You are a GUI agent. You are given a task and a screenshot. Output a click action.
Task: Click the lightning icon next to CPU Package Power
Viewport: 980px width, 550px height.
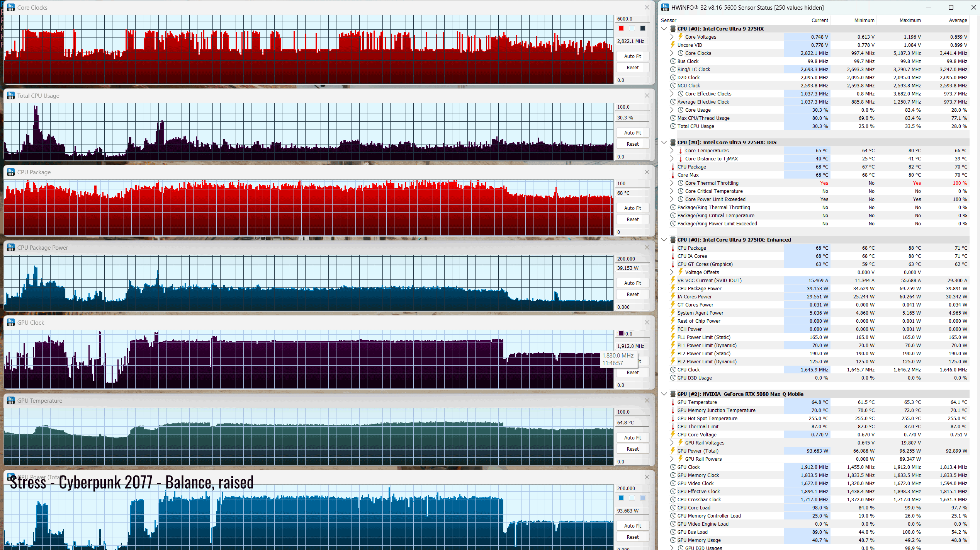(x=673, y=288)
